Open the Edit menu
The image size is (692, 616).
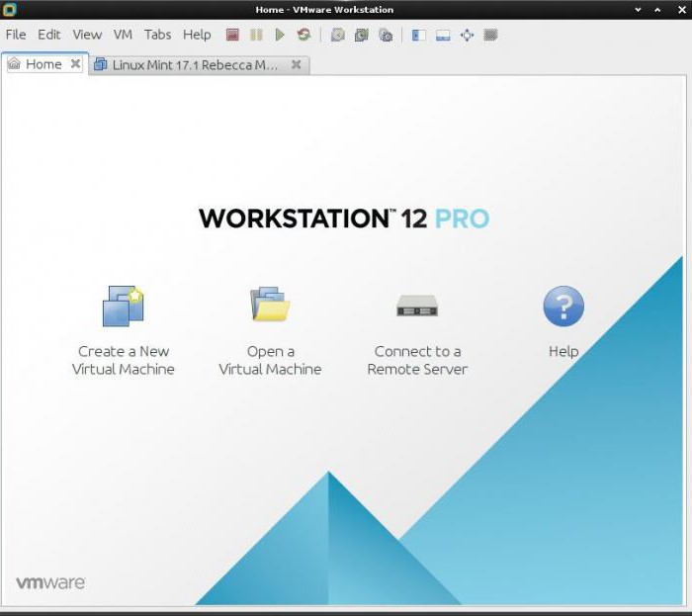tap(49, 35)
